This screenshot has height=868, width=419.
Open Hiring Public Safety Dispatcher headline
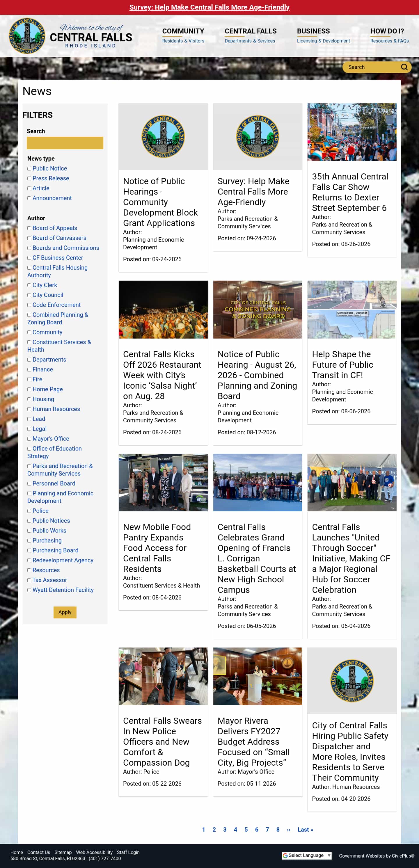click(x=350, y=751)
